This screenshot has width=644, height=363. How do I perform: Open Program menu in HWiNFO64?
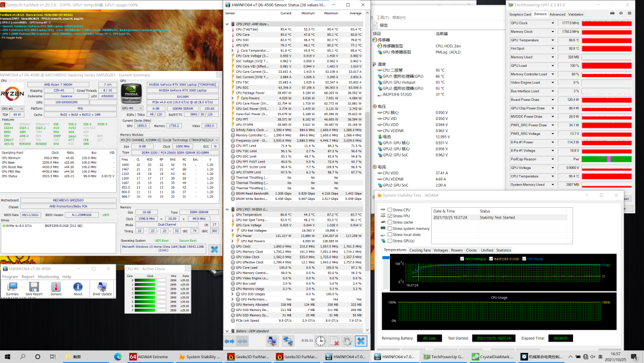[10, 276]
